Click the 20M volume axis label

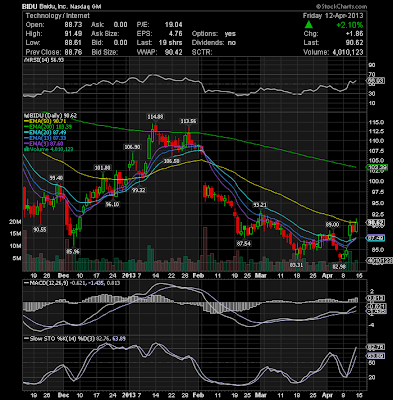tap(15, 222)
